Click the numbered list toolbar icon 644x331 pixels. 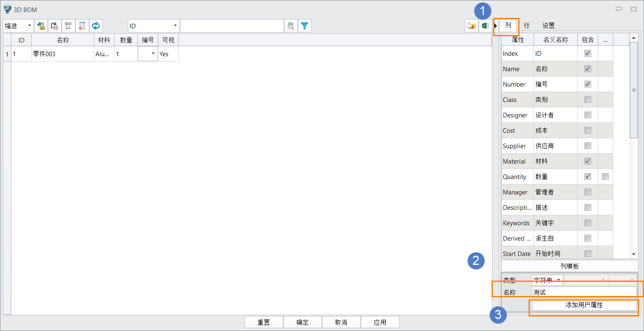coord(68,26)
